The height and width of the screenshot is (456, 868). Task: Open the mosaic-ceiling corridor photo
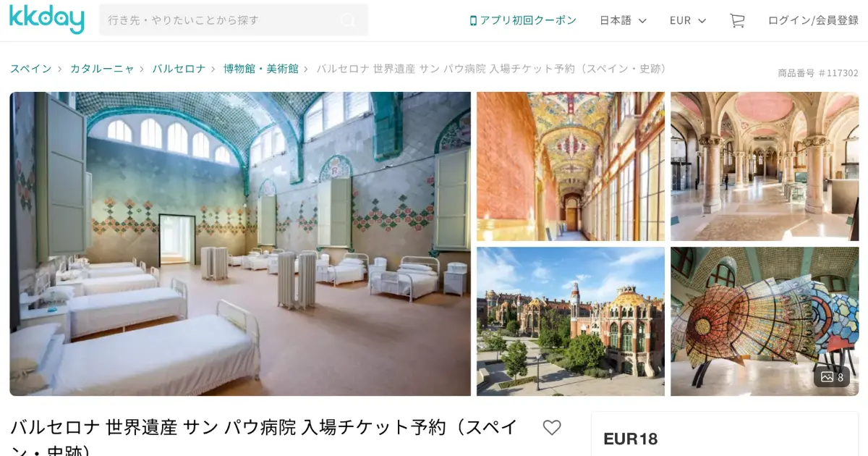[x=571, y=166]
